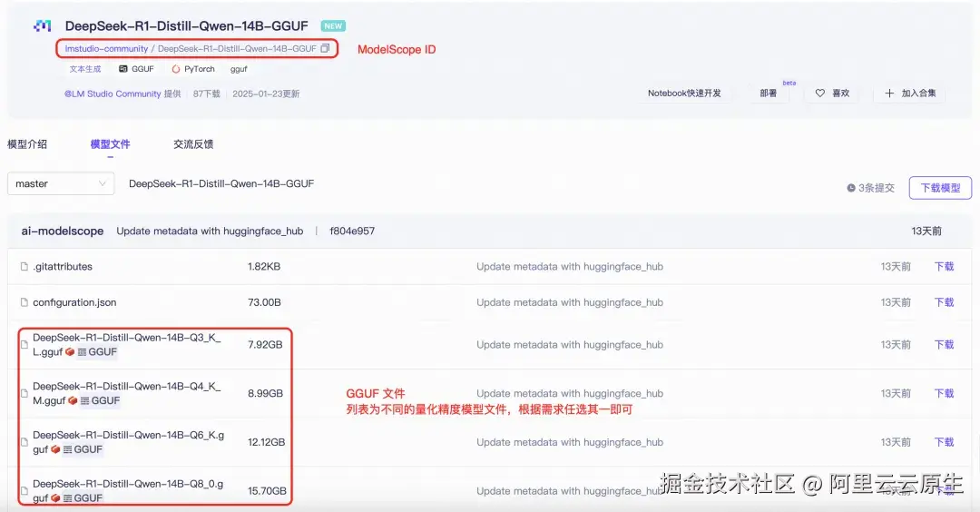Open DeepSeek-R1-Distill-Qwen-14B-Q3_K_L.gguf file name
Screen dimensions: 980x512
click(127, 344)
